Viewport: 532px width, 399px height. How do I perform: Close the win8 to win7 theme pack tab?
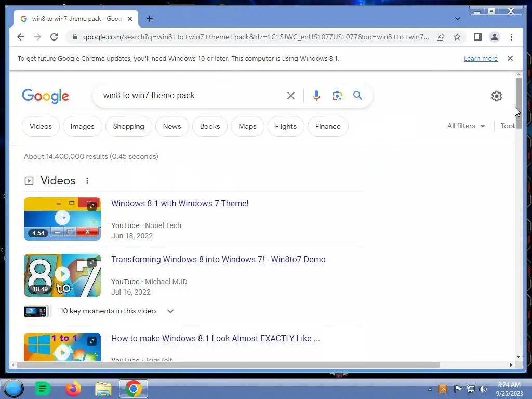point(129,19)
